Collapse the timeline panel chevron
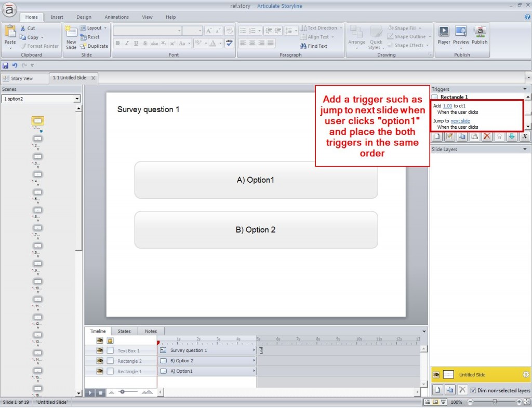 (424, 331)
